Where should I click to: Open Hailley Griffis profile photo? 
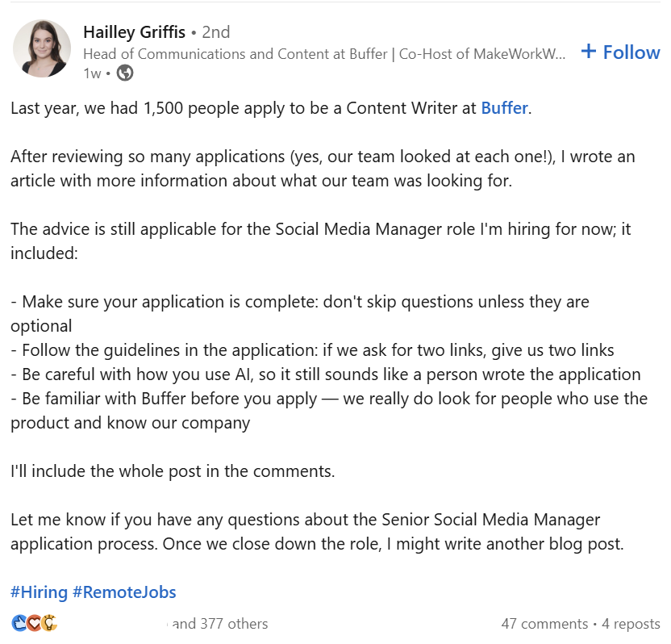click(42, 48)
